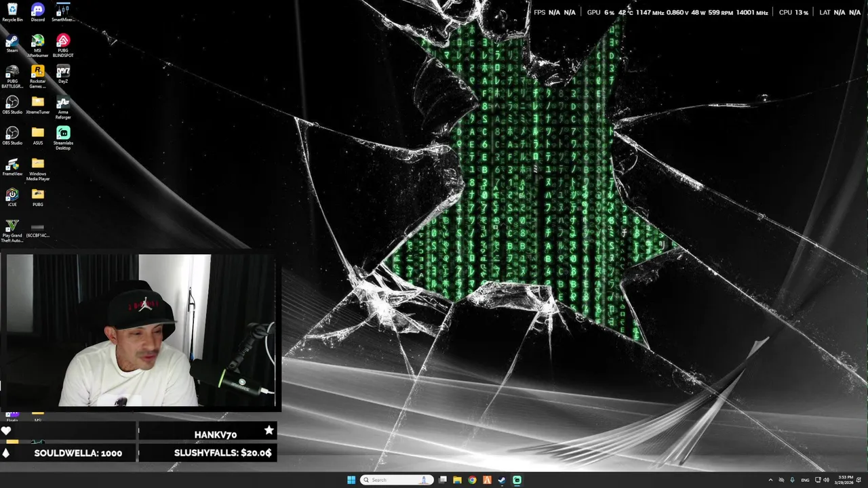Launch Discord from the desktop

[x=38, y=12]
